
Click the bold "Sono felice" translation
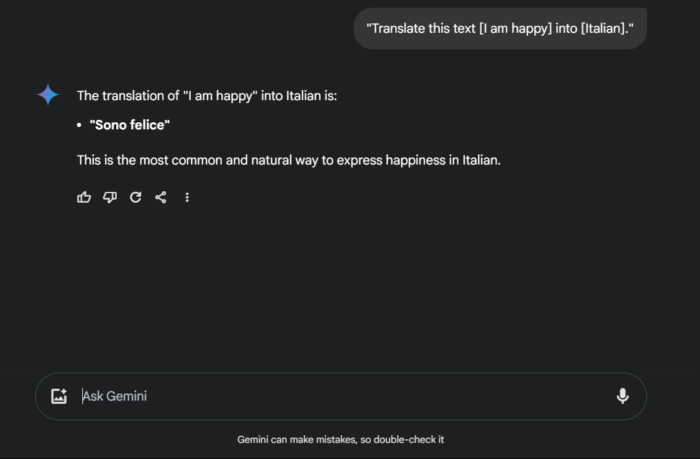click(130, 125)
